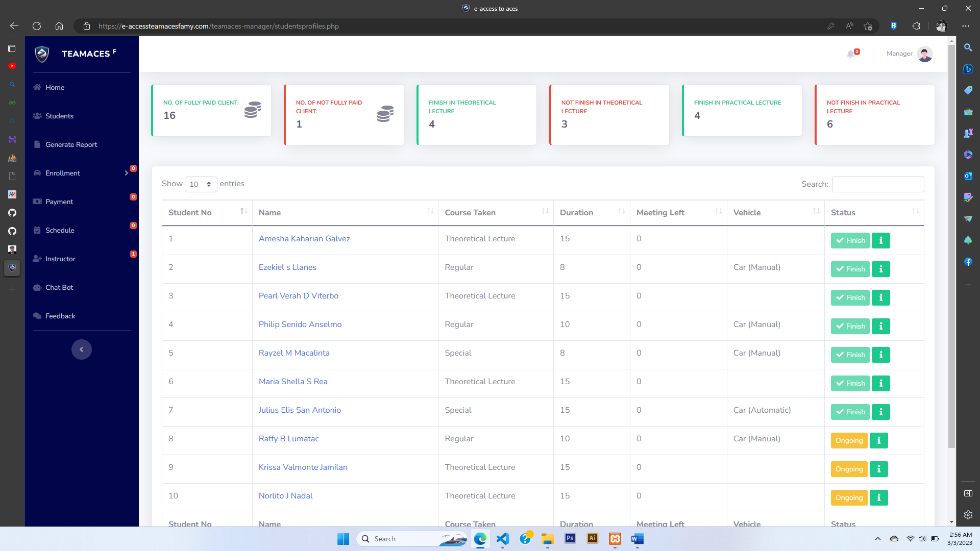
Task: Open XAMPP icon in taskbar
Action: pos(615,539)
